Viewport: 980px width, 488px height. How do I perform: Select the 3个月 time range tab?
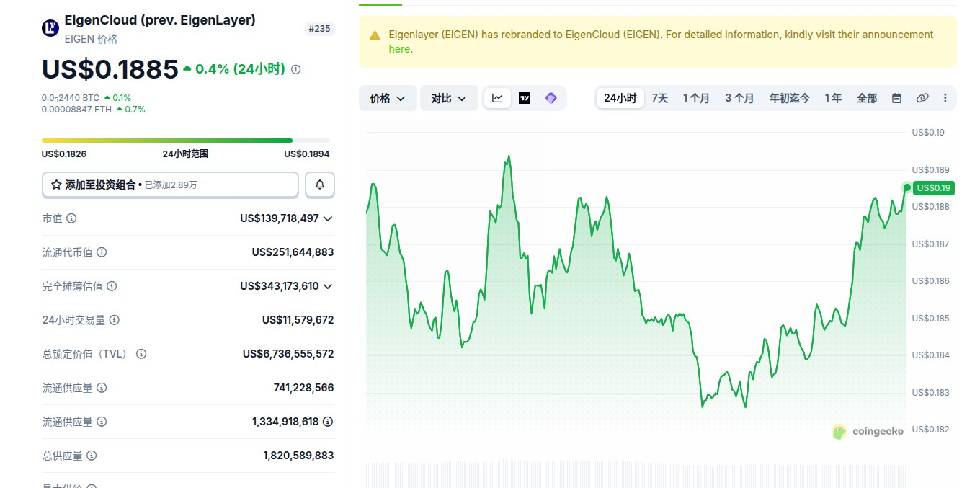[739, 98]
